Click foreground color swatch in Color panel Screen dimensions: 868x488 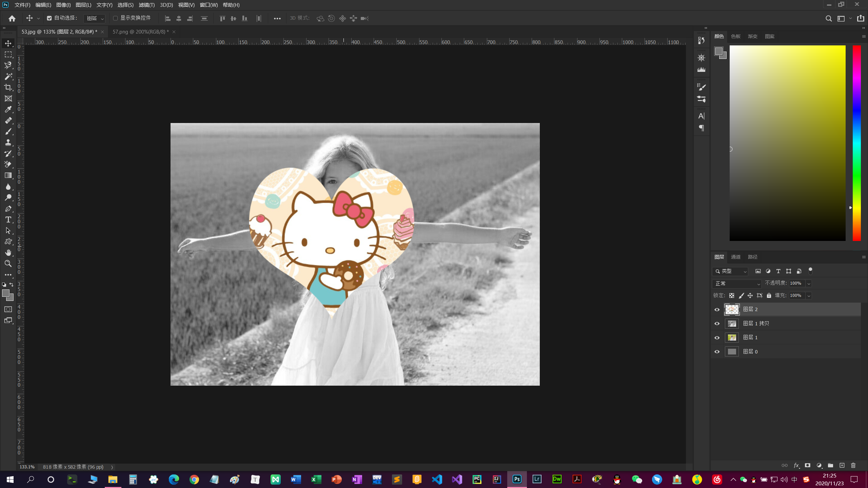(718, 51)
